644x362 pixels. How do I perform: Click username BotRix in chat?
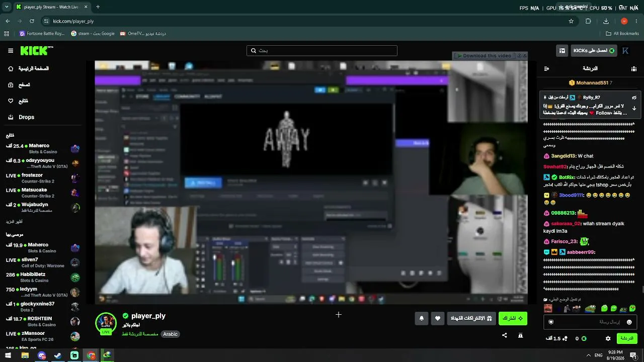(x=567, y=177)
